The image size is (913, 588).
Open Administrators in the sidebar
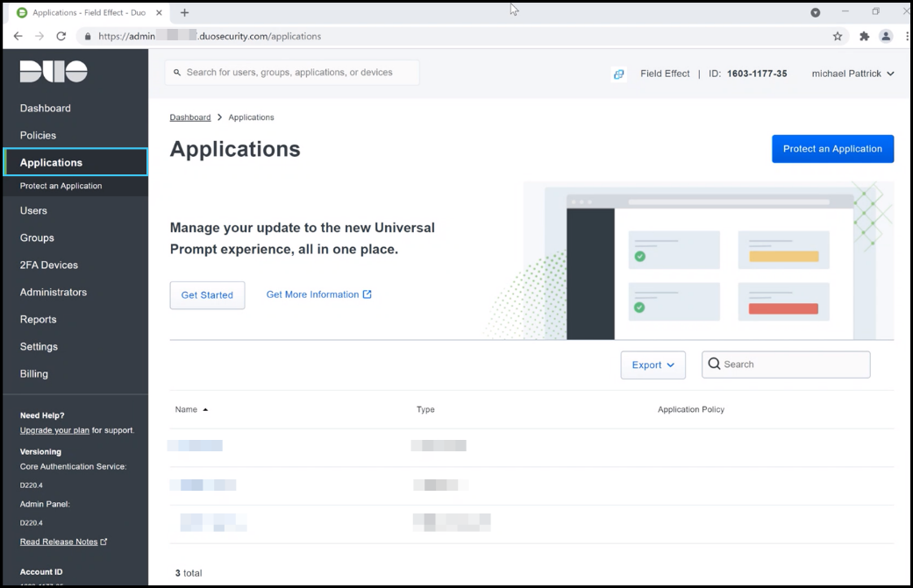pyautogui.click(x=53, y=292)
